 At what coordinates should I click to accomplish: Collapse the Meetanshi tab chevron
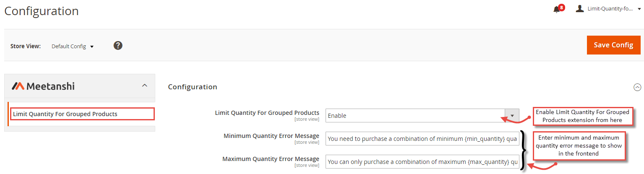[145, 86]
